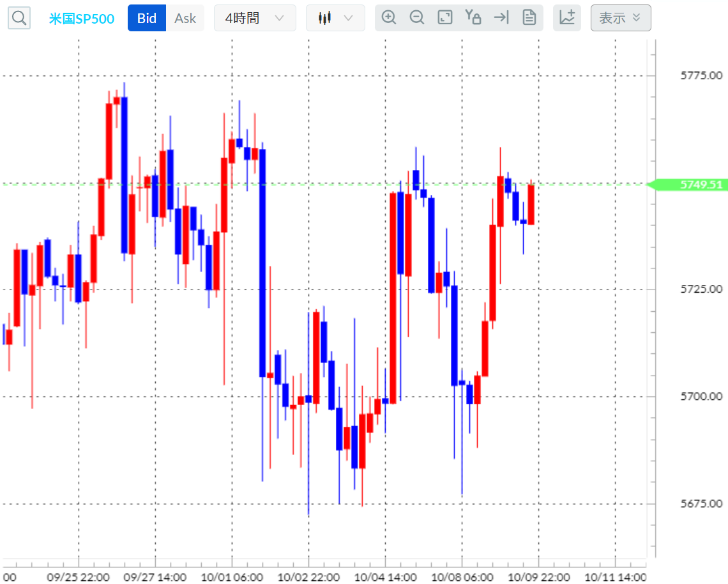
Task: Zoom in on the chart
Action: (x=389, y=18)
